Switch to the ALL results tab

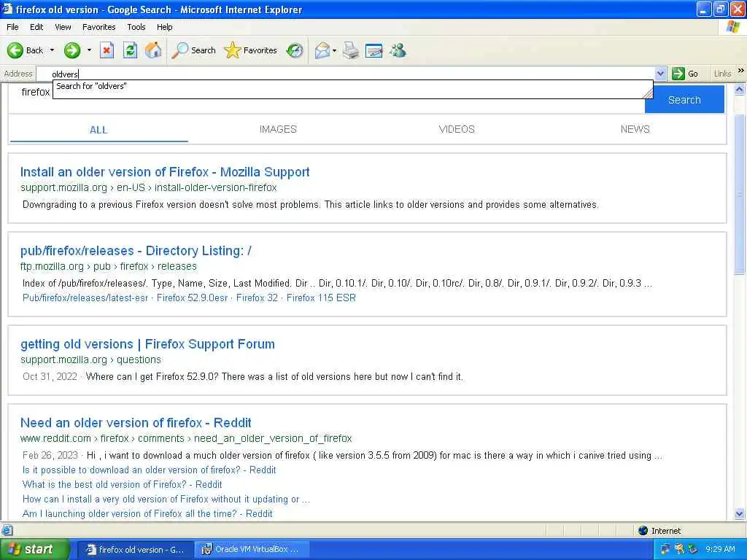tap(98, 130)
